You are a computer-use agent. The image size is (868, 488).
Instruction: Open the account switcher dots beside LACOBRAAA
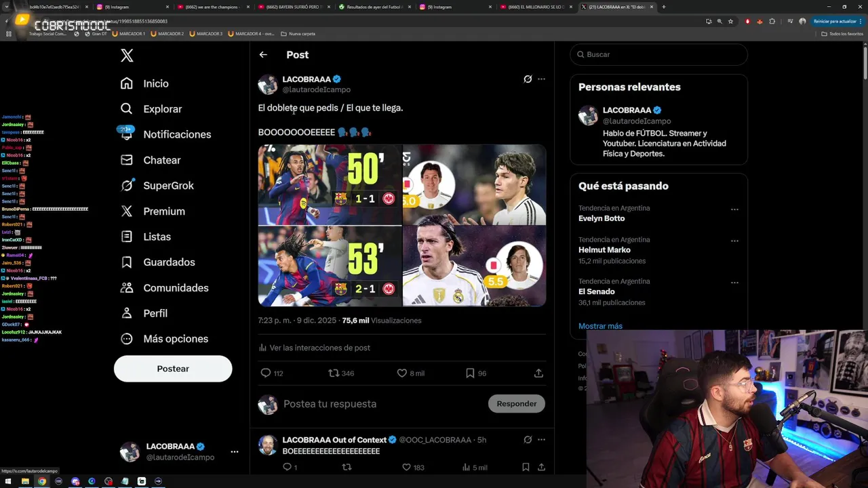pyautogui.click(x=234, y=451)
